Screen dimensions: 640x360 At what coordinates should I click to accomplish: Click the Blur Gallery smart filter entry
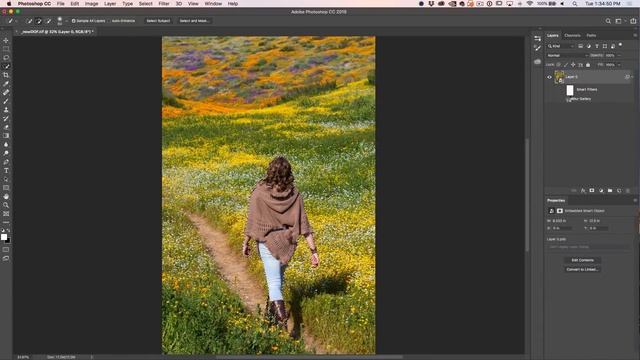point(581,99)
